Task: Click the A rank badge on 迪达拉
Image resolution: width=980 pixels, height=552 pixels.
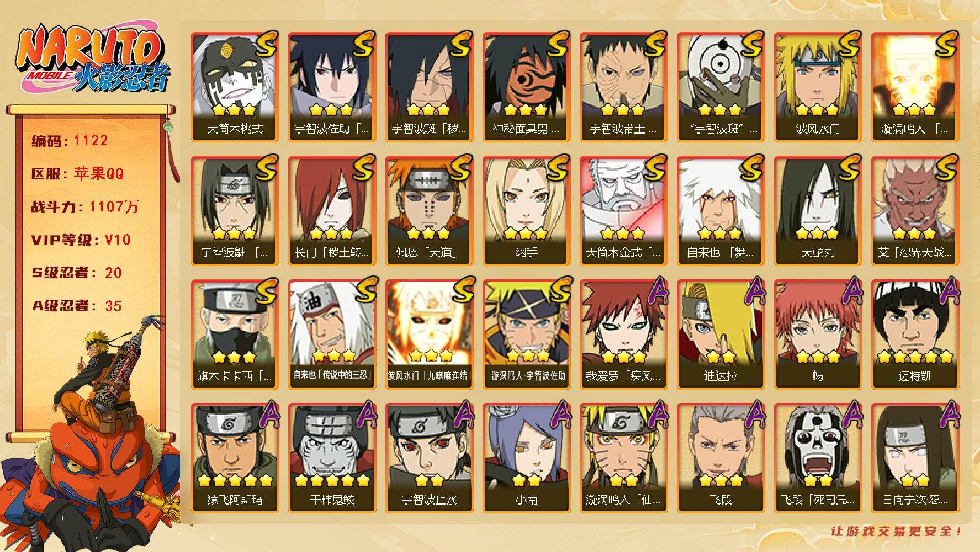Action: click(x=754, y=291)
